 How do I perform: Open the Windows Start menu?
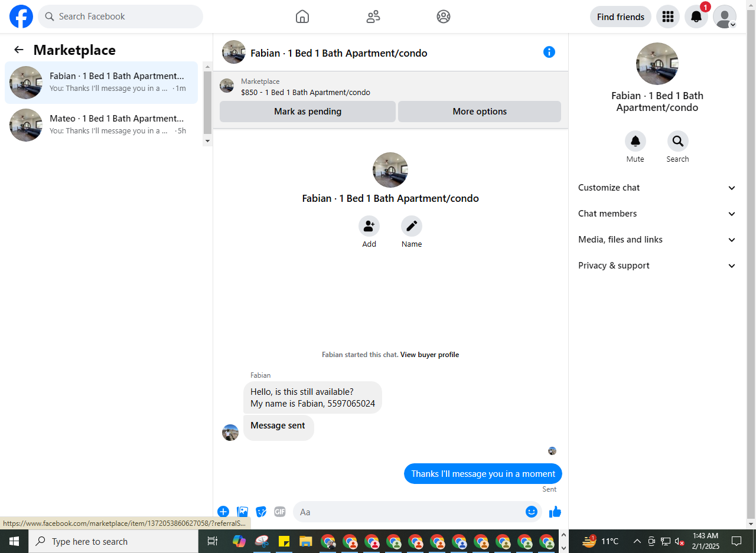click(14, 541)
